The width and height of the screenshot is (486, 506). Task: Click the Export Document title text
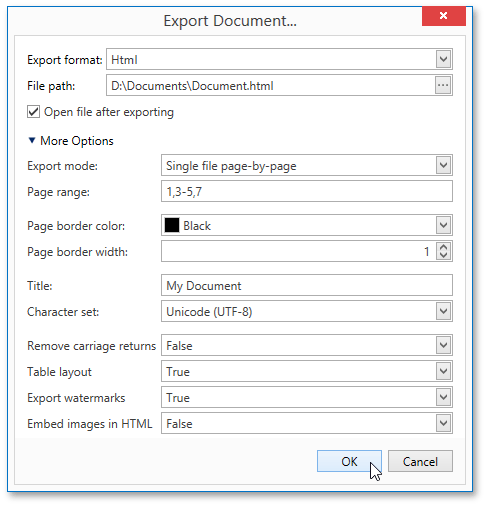point(230,21)
